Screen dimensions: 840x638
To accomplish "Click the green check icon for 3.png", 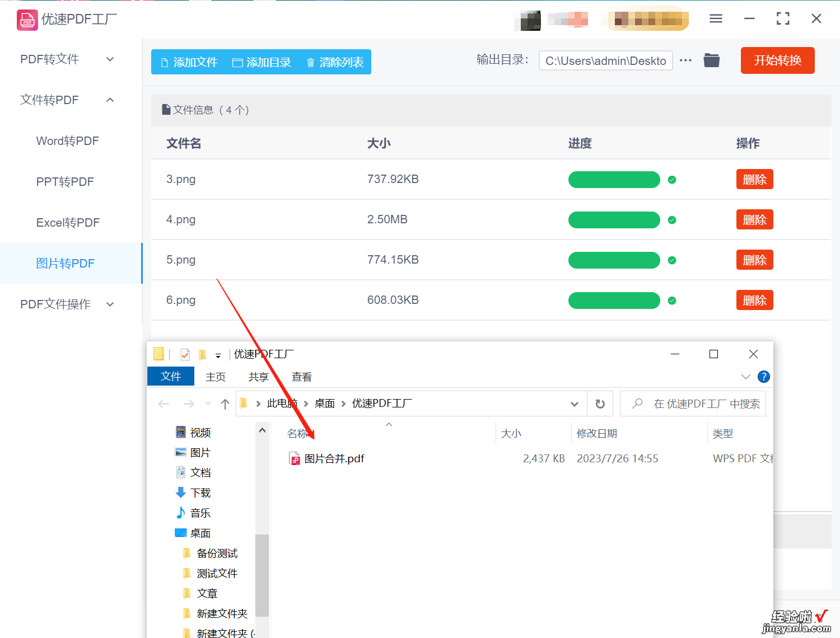I will pyautogui.click(x=672, y=180).
